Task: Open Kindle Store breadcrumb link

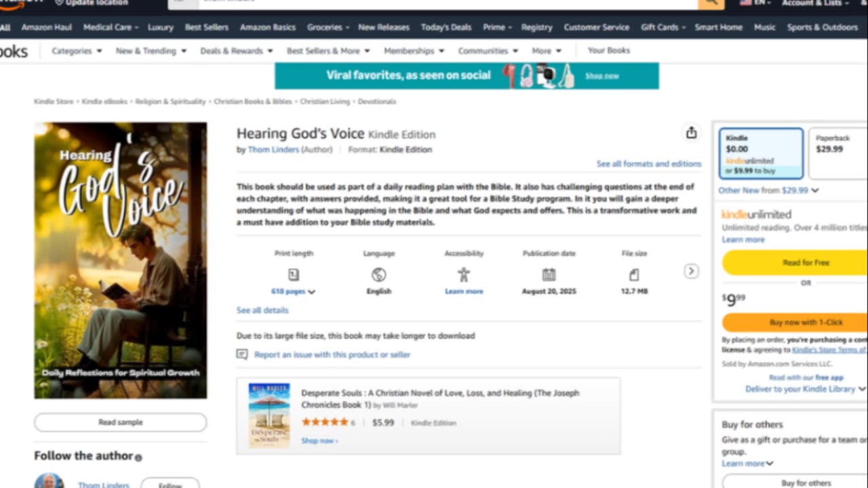Action: [x=54, y=102]
